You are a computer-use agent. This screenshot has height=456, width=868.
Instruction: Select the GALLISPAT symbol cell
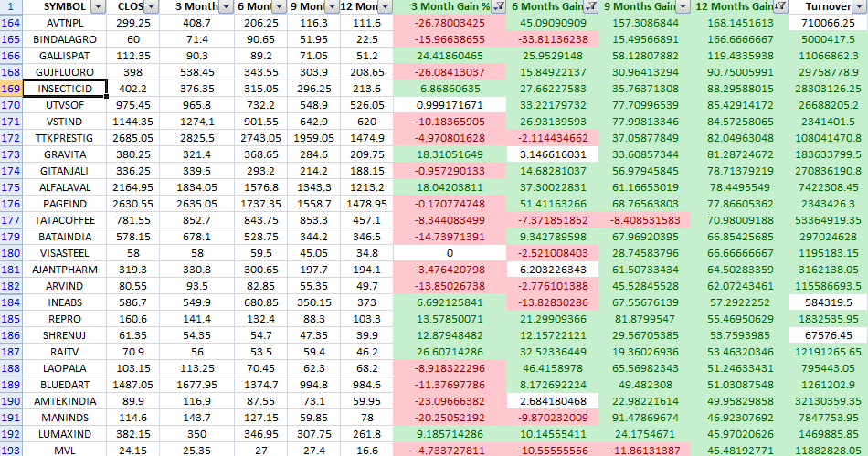pos(65,56)
